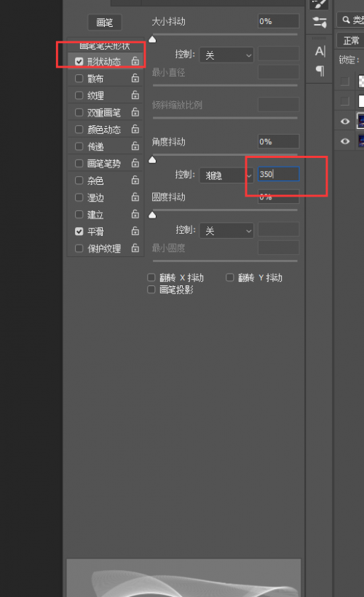Select the 画笔笔势 settings row

click(106, 163)
